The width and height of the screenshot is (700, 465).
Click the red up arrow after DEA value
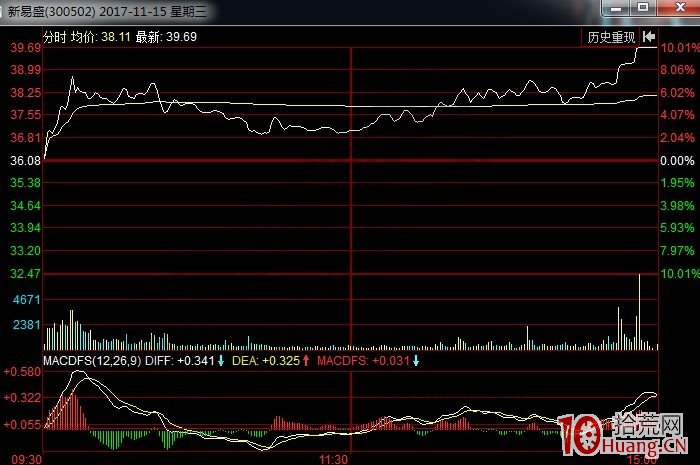(306, 361)
